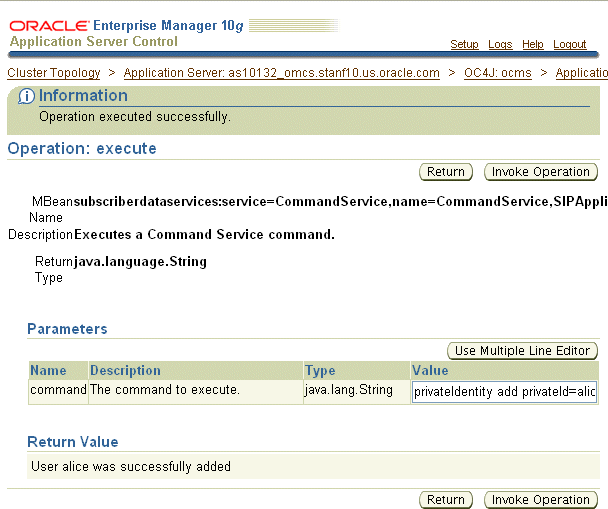Open the Help link
Image resolution: width=608 pixels, height=509 pixels.
point(533,44)
